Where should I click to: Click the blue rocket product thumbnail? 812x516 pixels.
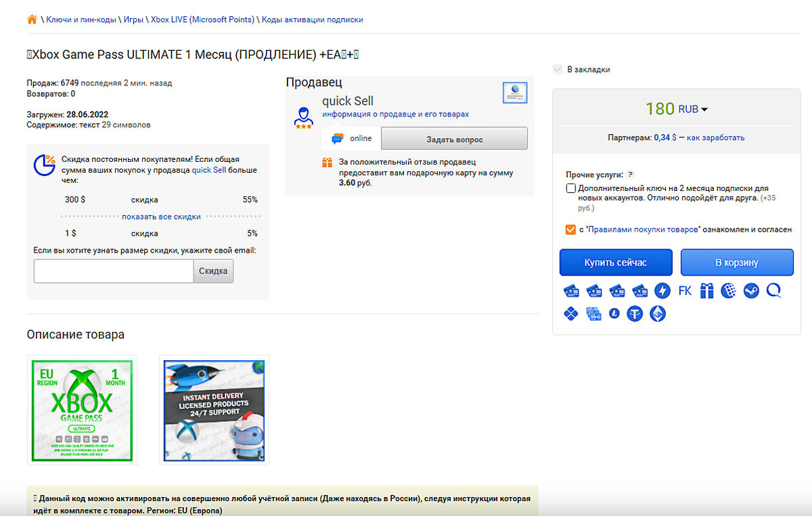214,410
